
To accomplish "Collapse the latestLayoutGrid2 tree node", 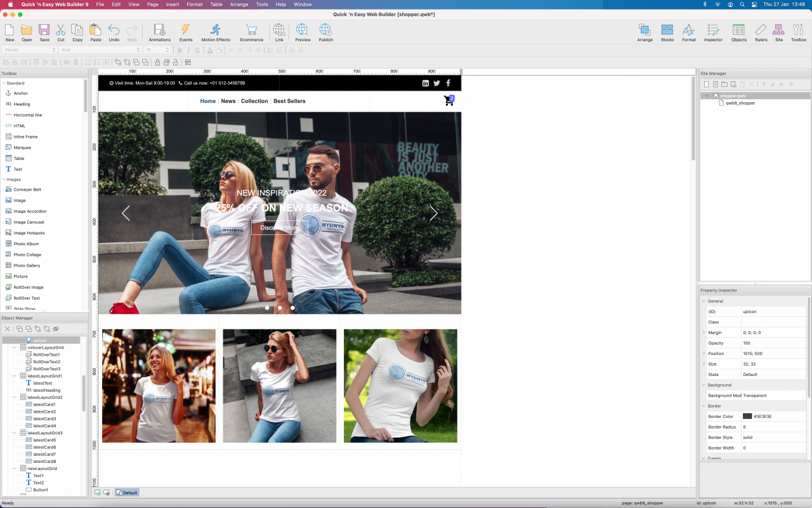I will (x=14, y=398).
